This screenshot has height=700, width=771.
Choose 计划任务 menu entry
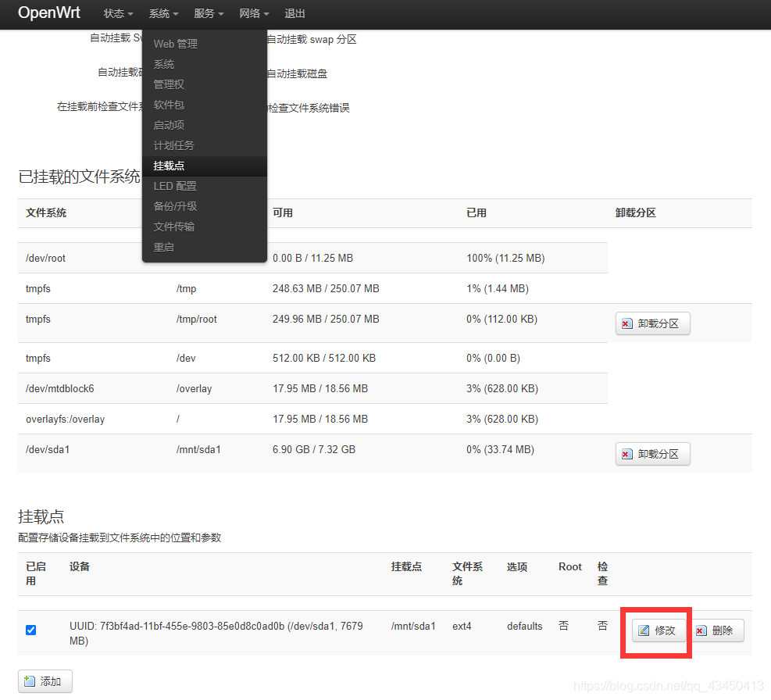click(x=205, y=145)
